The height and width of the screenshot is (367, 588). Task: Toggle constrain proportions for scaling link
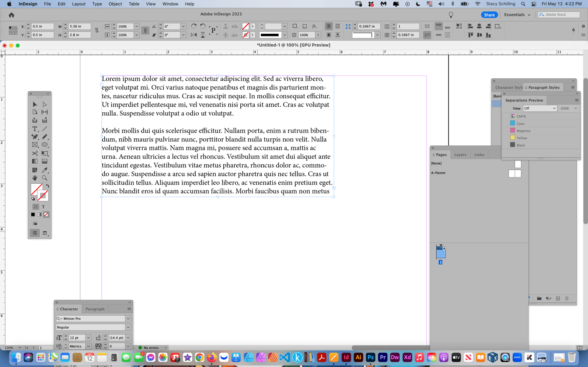145,31
